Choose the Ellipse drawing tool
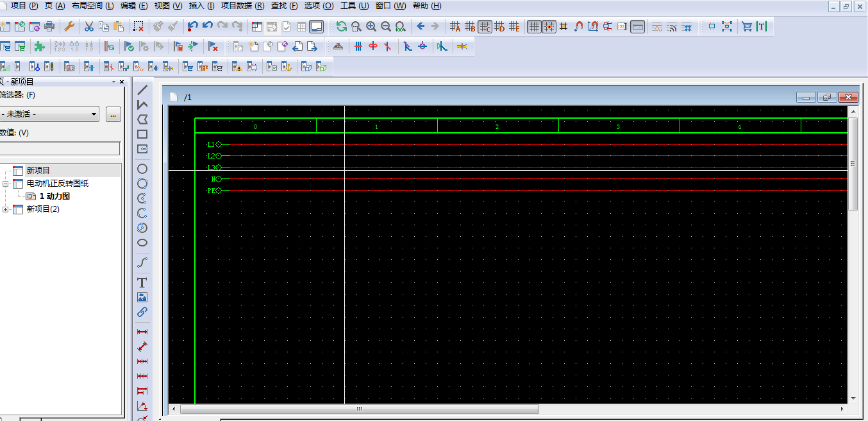868x421 pixels. 142,243
